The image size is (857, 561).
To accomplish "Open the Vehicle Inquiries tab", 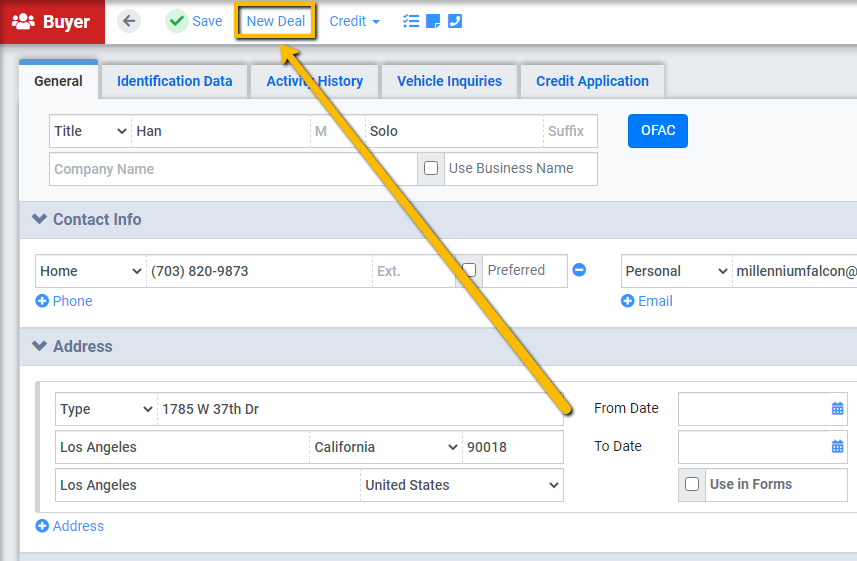I will coord(449,81).
